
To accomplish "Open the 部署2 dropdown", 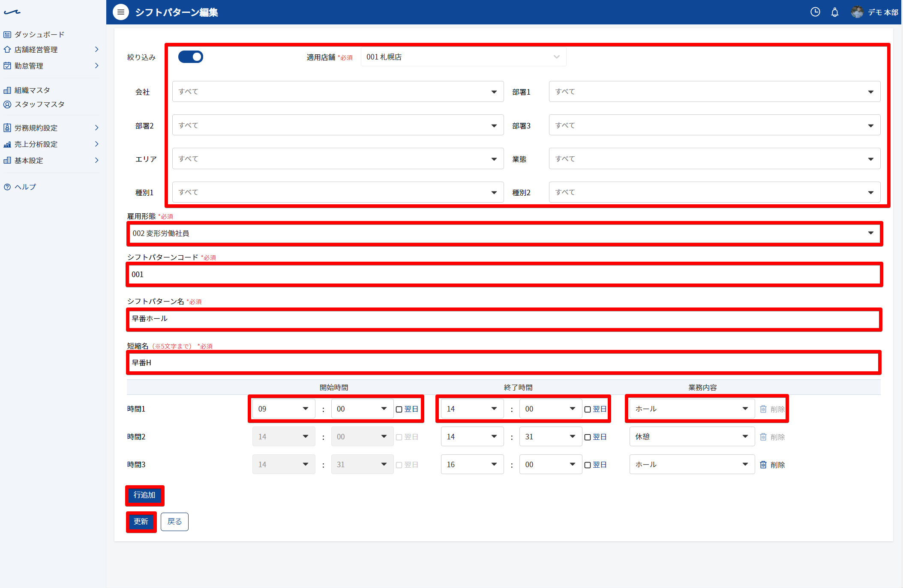I will click(x=338, y=125).
